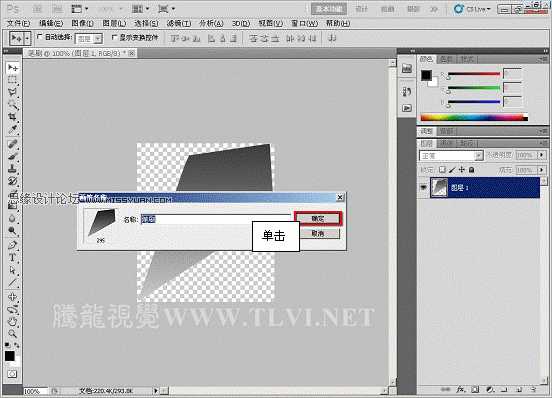The image size is (552, 398).
Task: Create a new layer group icon
Action: point(504,390)
